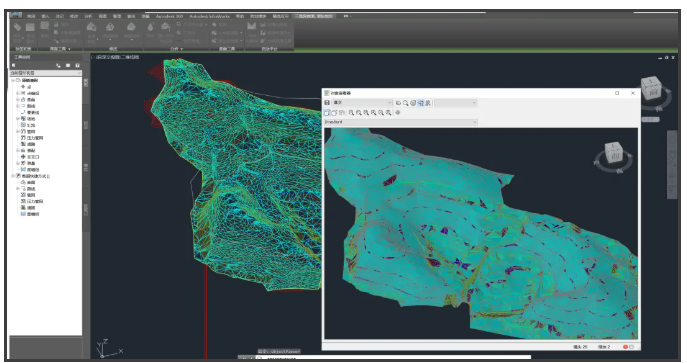
Task: Click the red circle icon in the viewer status bar
Action: [x=625, y=347]
